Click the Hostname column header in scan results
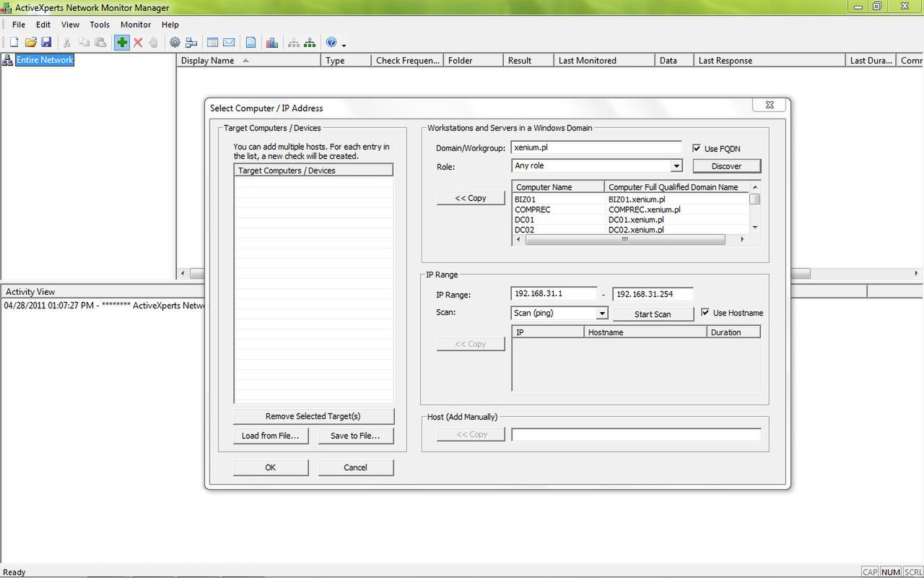The height and width of the screenshot is (578, 924). [645, 332]
